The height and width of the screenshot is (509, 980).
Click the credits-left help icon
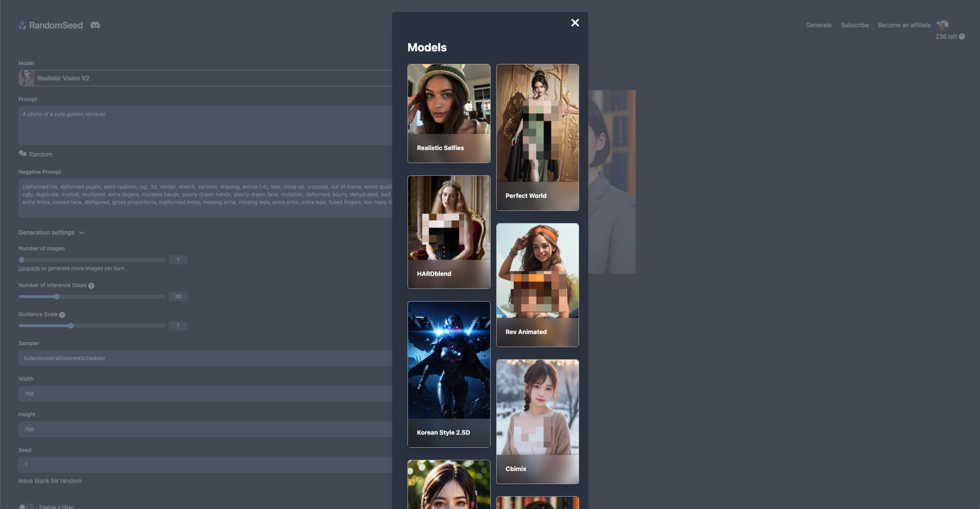[962, 37]
